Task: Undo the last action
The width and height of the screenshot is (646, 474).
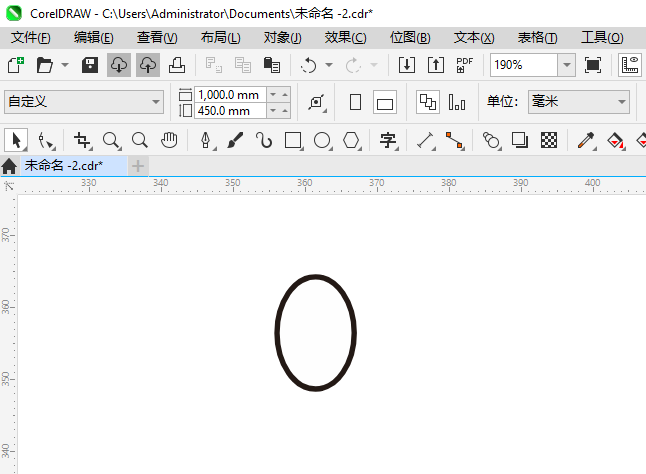Action: (x=308, y=65)
